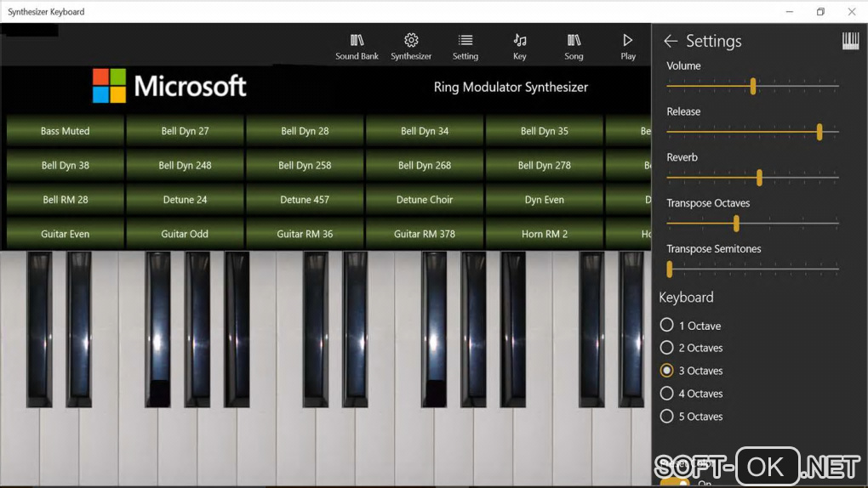
Task: Choose the Detune 24 preset
Action: 185,200
